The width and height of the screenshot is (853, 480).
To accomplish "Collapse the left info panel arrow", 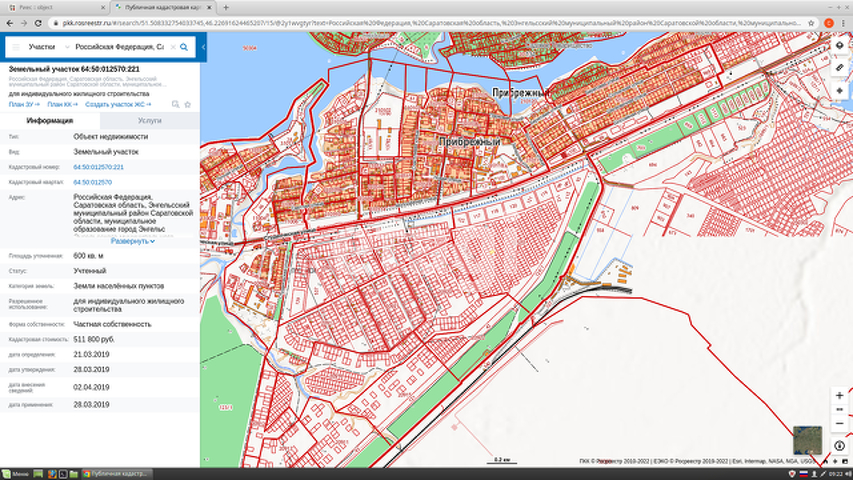I will click(x=204, y=47).
